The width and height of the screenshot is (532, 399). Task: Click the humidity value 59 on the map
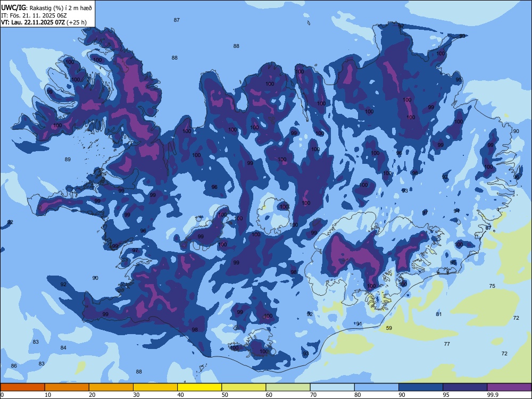coord(389,328)
